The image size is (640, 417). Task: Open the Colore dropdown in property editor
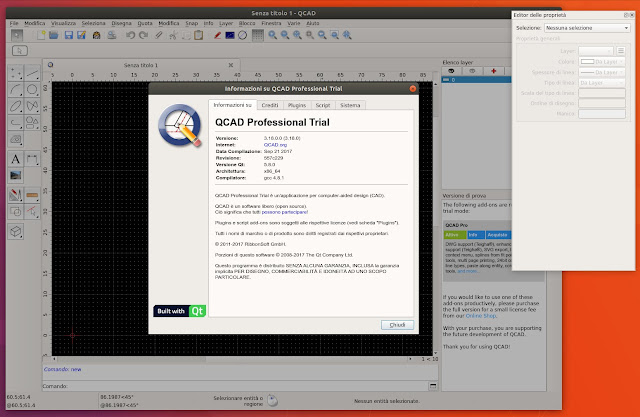[x=602, y=62]
